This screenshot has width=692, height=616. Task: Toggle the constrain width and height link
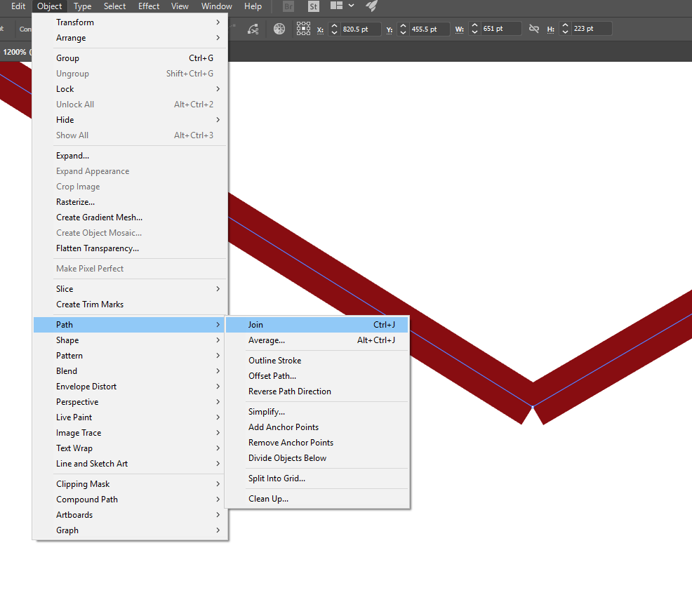coord(534,29)
